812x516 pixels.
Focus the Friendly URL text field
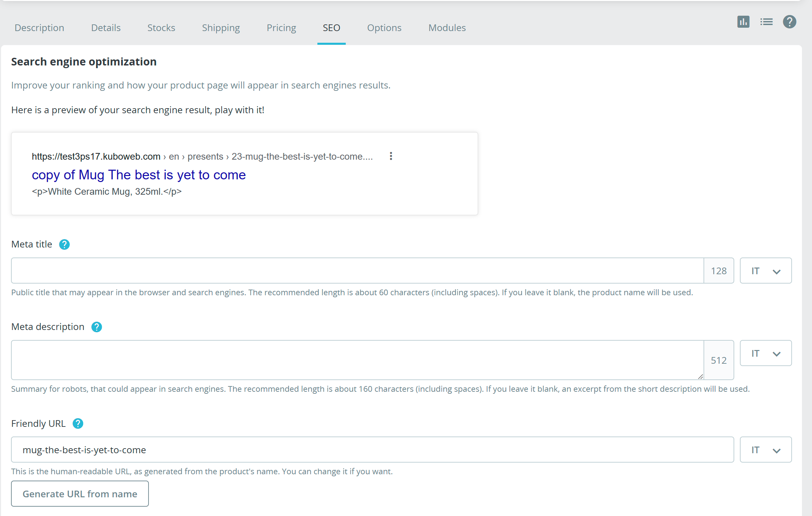(x=372, y=450)
